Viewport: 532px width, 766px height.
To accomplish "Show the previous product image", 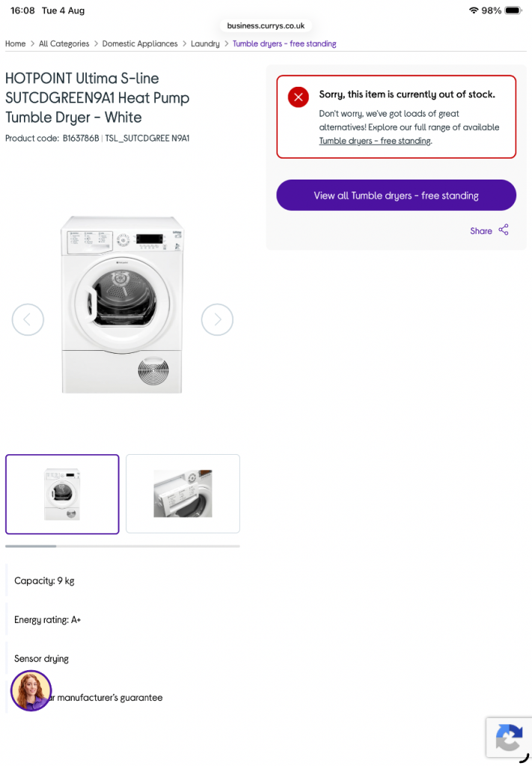I will pos(28,319).
